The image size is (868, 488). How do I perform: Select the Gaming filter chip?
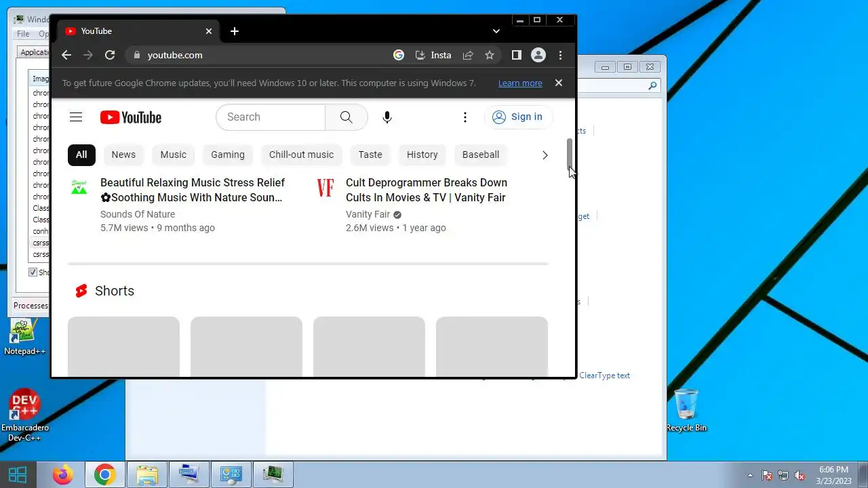[228, 155]
